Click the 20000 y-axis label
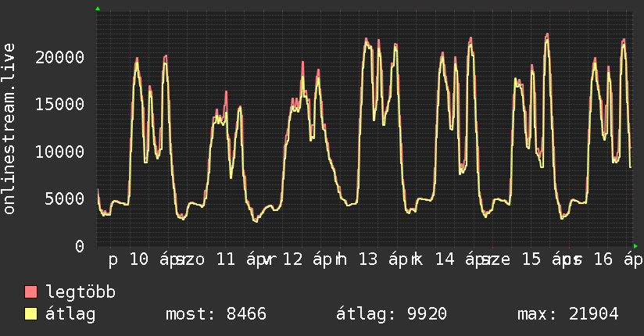 coord(60,57)
